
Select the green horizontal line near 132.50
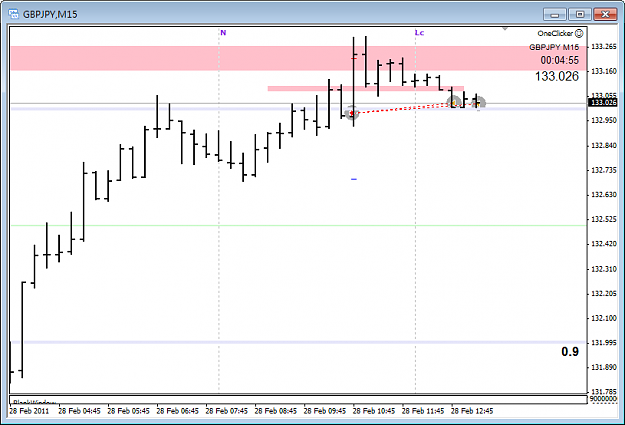click(298, 226)
